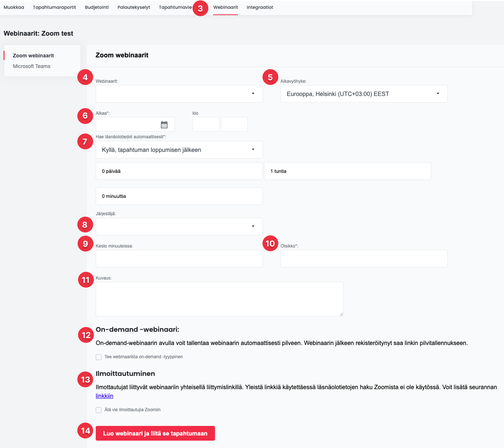504x448 pixels.
Task: Focus the 'Kesto minuuteissa' field
Action: 179,259
